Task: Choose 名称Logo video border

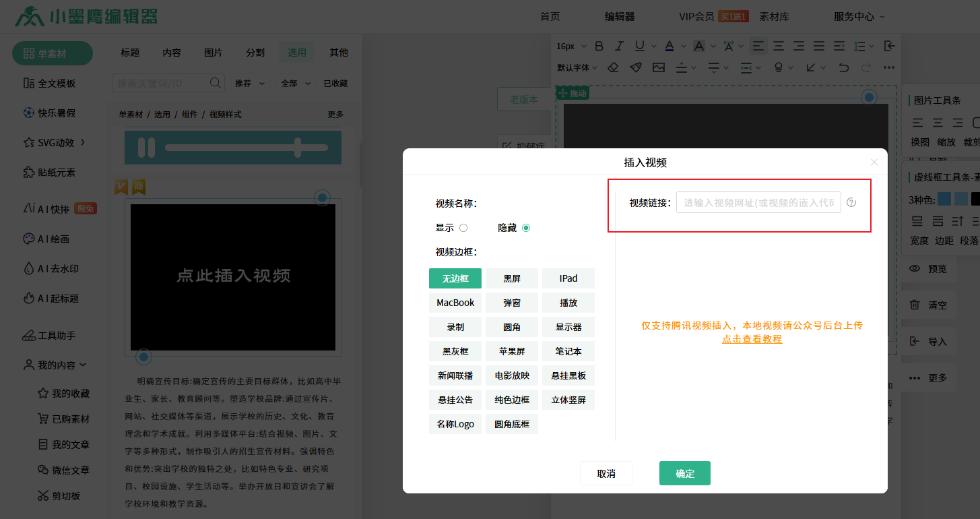Action: click(455, 424)
